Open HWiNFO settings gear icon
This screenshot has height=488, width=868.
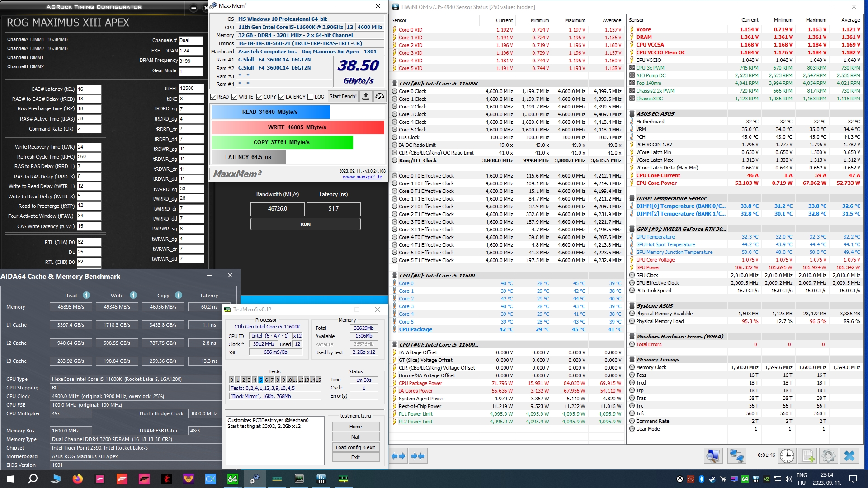(829, 455)
